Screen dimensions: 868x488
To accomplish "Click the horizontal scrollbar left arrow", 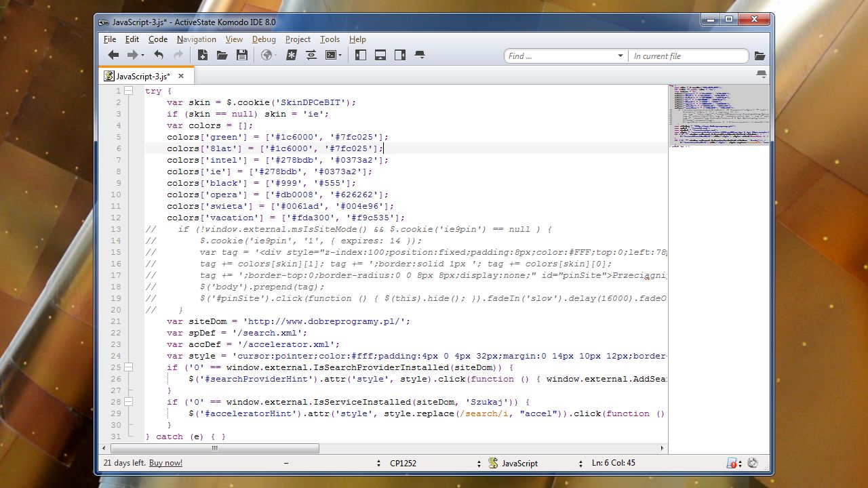I will [104, 449].
